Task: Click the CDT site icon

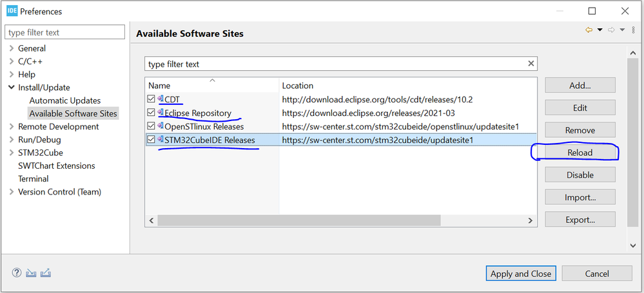Action: 160,99
